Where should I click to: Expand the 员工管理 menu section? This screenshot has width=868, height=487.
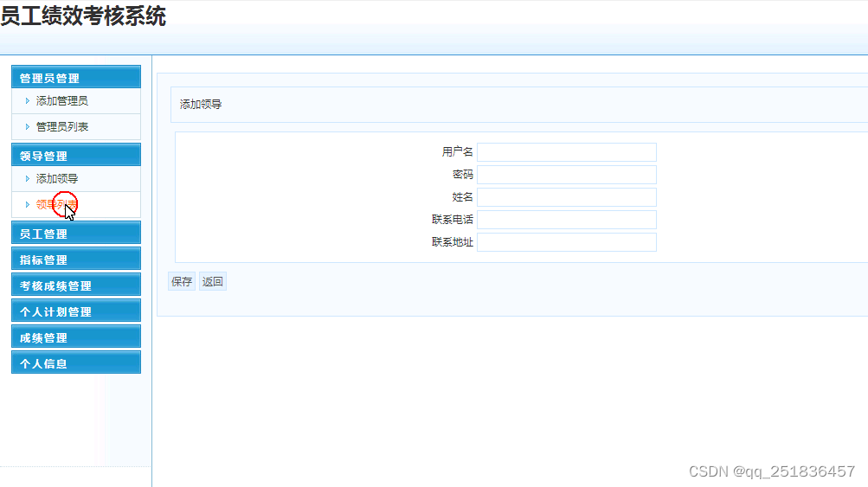pyautogui.click(x=76, y=233)
